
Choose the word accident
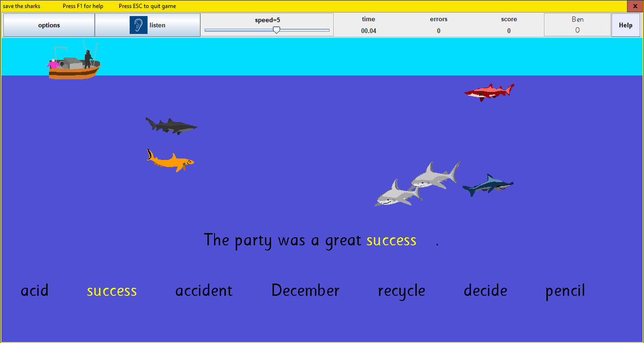[204, 290]
